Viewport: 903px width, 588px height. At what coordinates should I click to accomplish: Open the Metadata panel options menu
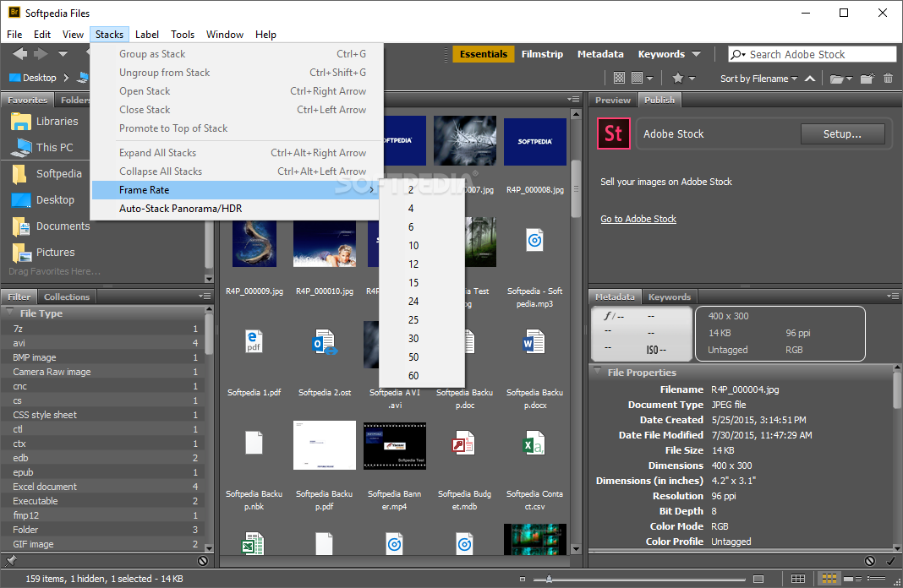point(893,297)
